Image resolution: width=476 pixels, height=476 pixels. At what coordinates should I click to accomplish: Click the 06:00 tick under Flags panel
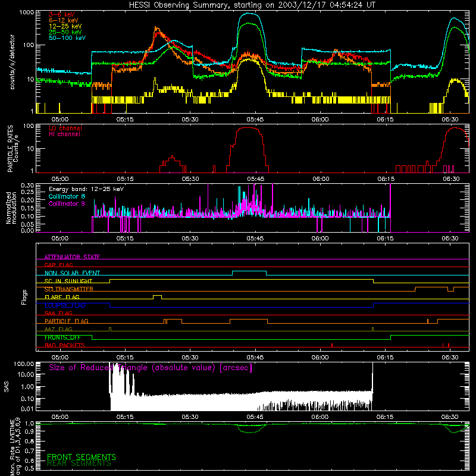pos(320,358)
